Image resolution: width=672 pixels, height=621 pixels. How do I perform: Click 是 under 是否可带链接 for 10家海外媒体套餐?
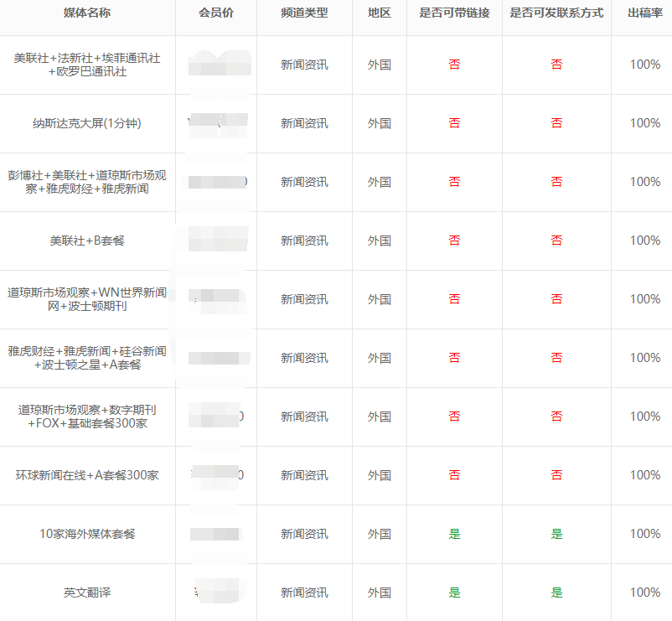(x=453, y=534)
